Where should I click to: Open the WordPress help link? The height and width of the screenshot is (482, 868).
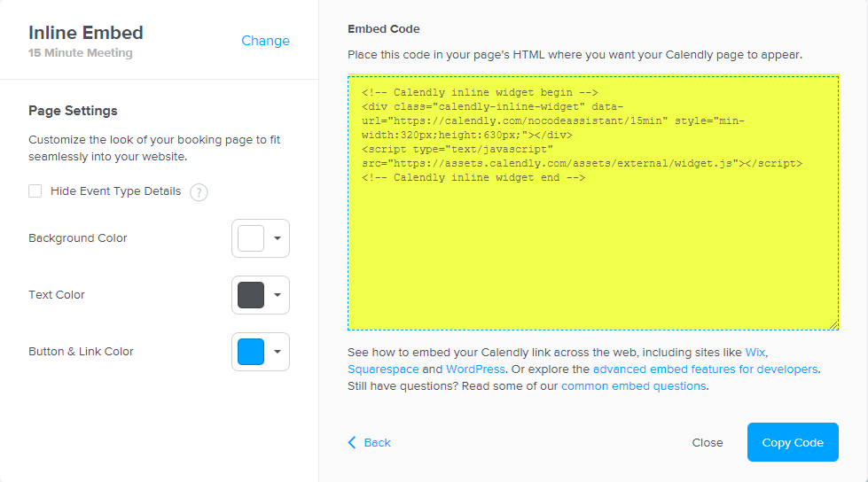pyautogui.click(x=475, y=369)
